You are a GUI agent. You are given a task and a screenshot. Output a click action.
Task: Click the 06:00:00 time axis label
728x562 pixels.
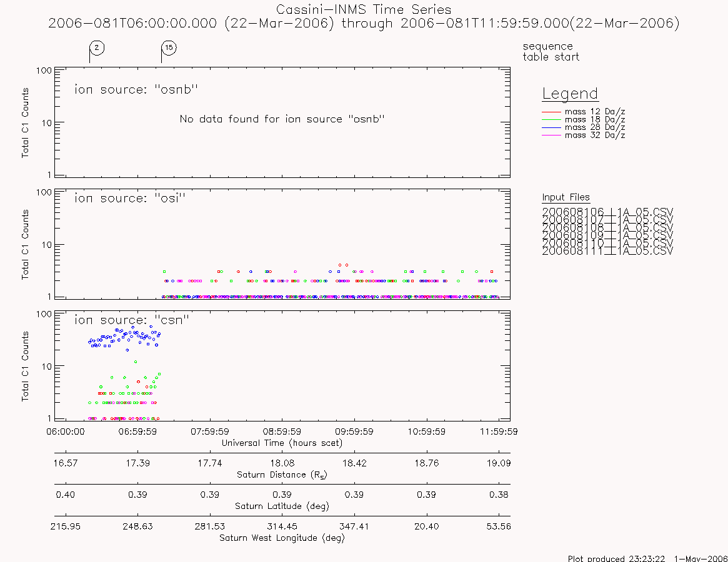66,431
